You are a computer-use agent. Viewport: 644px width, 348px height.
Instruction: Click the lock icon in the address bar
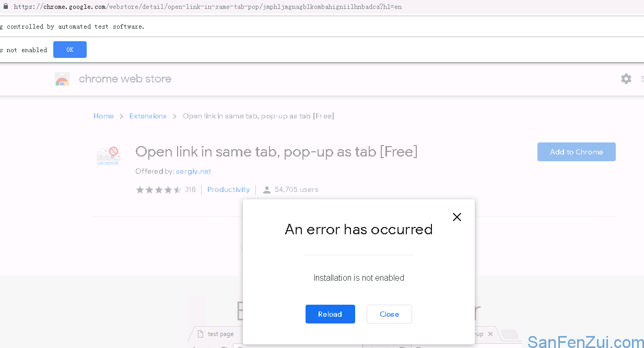coord(6,7)
